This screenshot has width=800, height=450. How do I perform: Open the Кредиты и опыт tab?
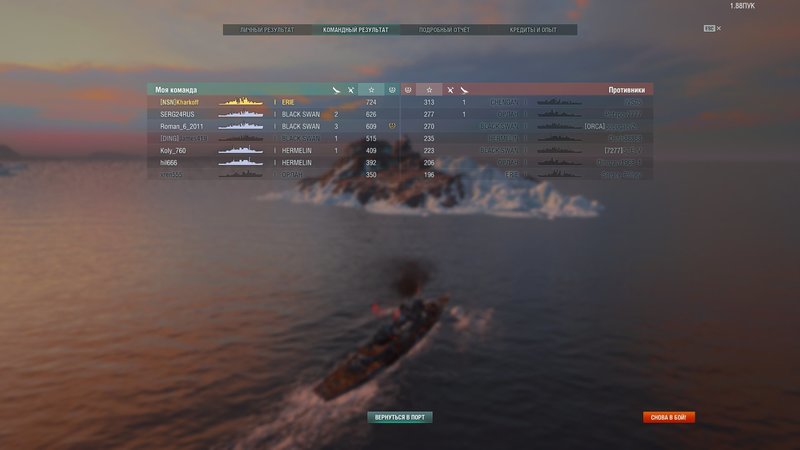[x=533, y=30]
